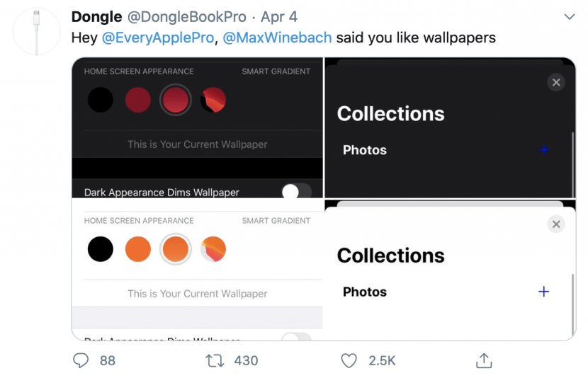The height and width of the screenshot is (378, 588).
Task: Select orange wallpaper image swatch in light mode
Action: (x=213, y=249)
